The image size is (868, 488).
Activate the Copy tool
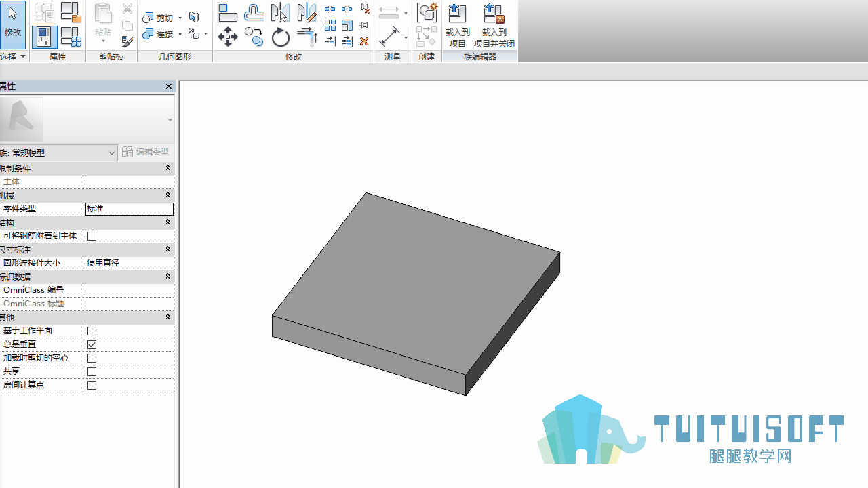point(254,37)
